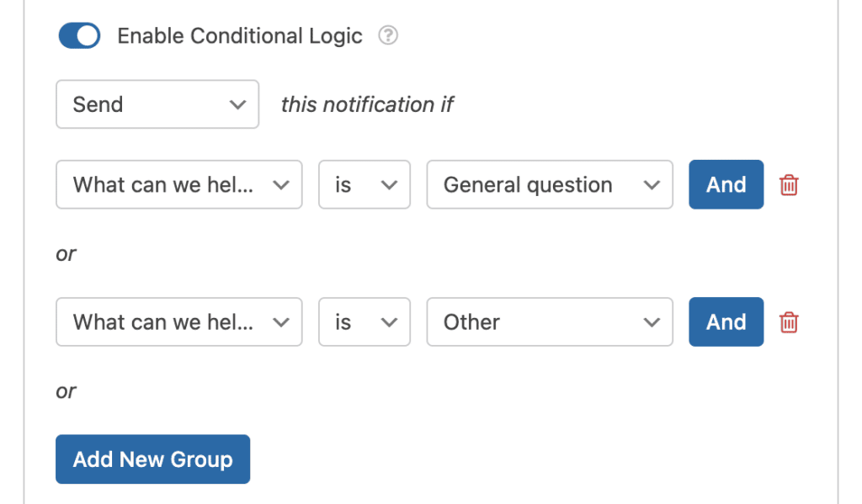Toggle the Enable Conditional Logic switch
The width and height of the screenshot is (862, 504).
[78, 35]
